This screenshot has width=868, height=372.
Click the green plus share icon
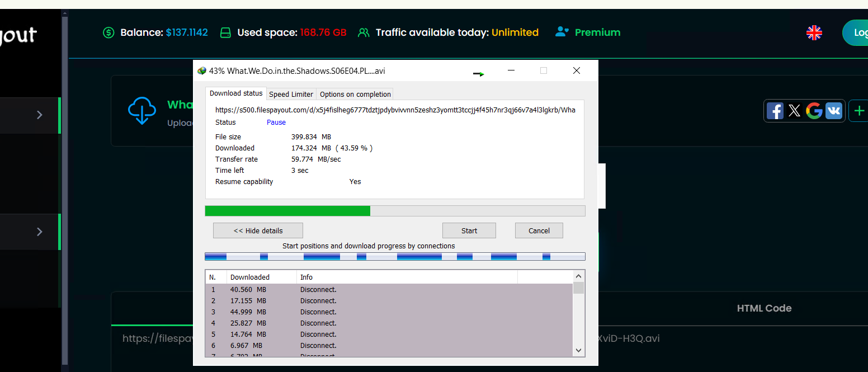pos(858,111)
